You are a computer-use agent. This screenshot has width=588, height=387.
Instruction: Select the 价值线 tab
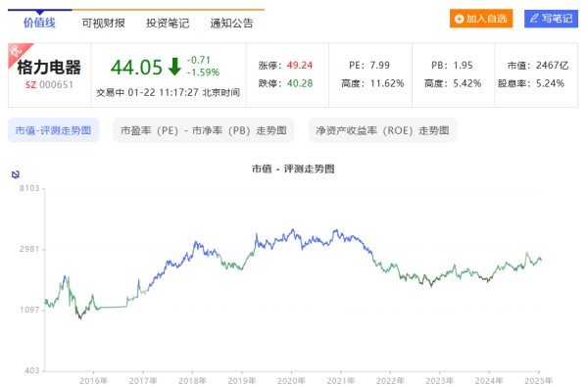(39, 23)
